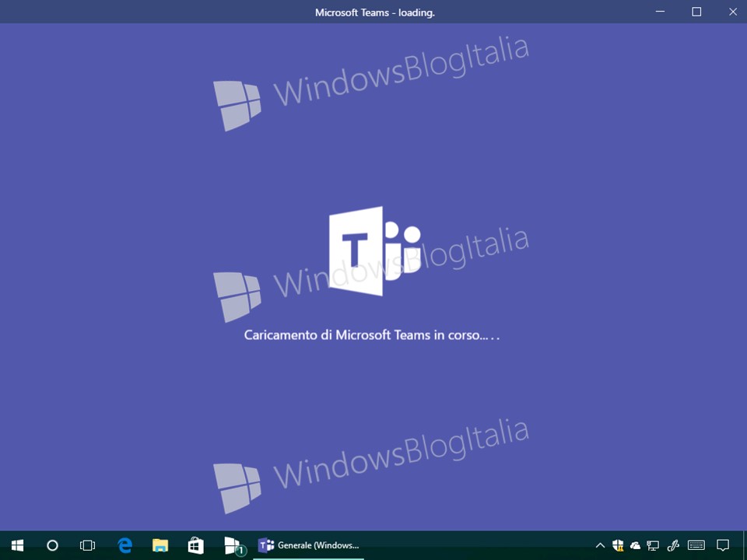
Task: Open the Action Center notifications icon
Action: (723, 545)
